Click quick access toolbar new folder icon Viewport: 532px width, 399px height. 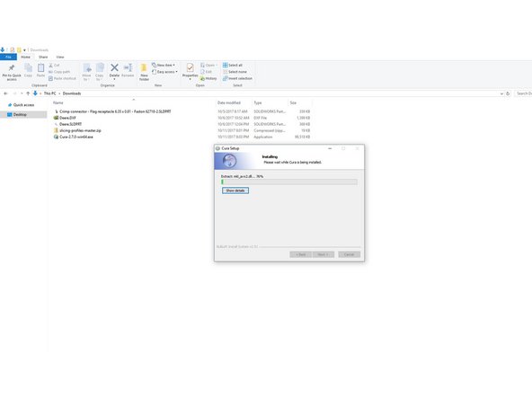[x=19, y=50]
